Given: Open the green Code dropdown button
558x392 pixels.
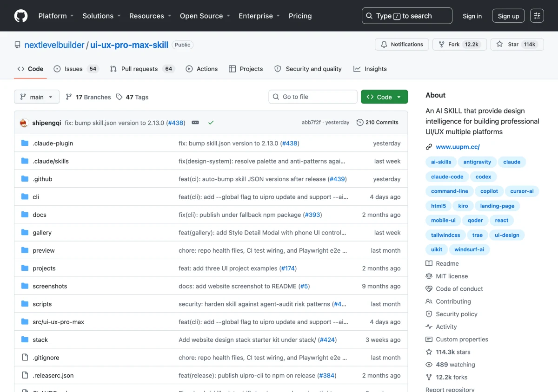Looking at the screenshot, I should (384, 97).
